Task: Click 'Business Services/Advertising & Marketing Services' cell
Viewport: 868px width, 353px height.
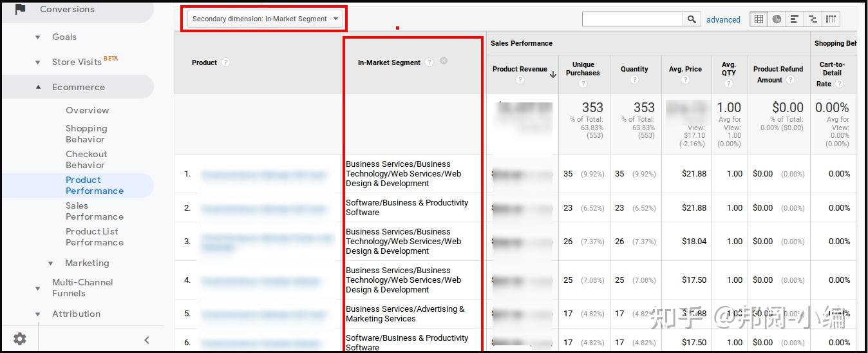Action: click(x=405, y=314)
